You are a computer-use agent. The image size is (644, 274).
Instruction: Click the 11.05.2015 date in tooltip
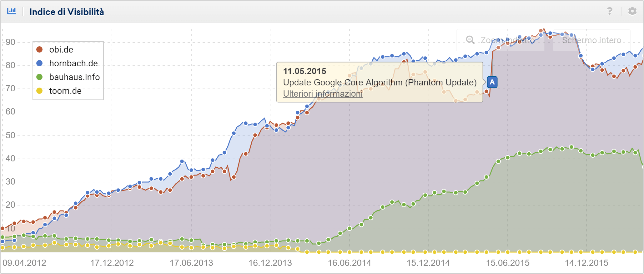coord(304,71)
